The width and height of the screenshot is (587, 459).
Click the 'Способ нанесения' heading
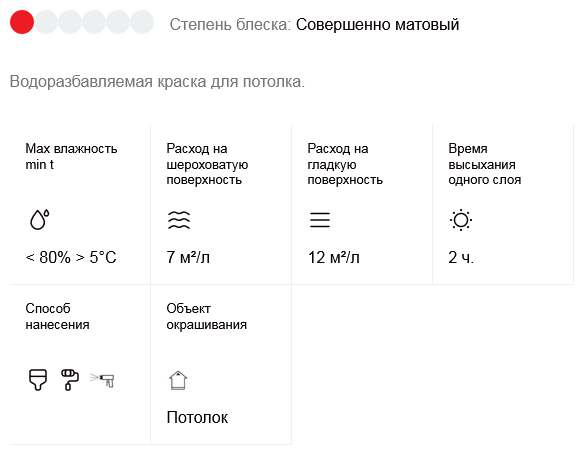coord(57,316)
